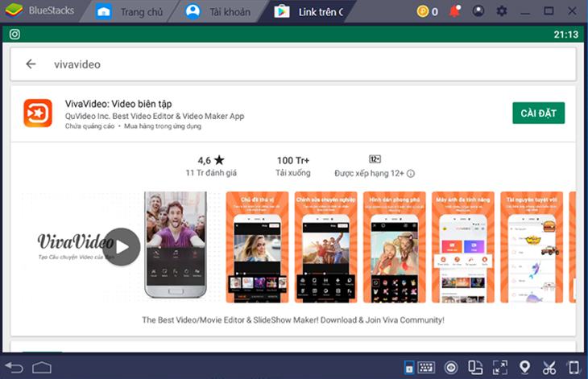Show info for Được xếp hạng 12+
Image resolution: width=588 pixels, height=379 pixels.
pyautogui.click(x=411, y=173)
